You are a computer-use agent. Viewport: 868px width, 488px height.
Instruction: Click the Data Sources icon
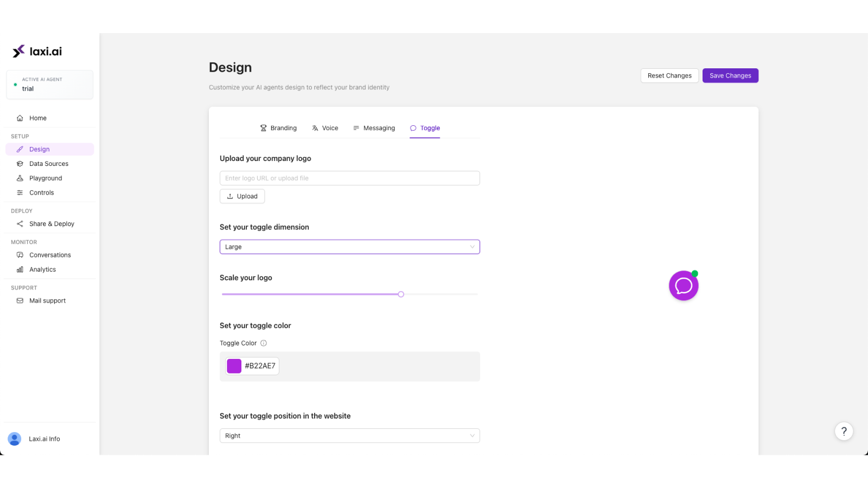tap(20, 164)
